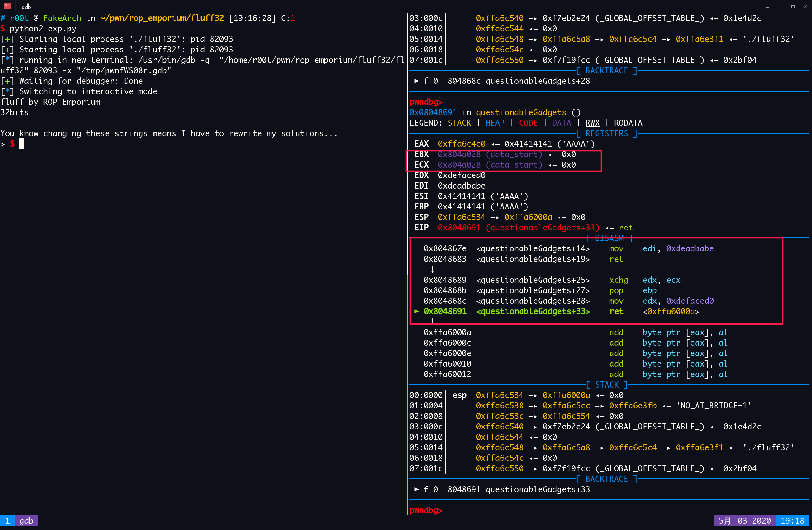The image size is (812, 530).
Task: Click 'Switching to interactive mode' line
Action: [x=78, y=91]
